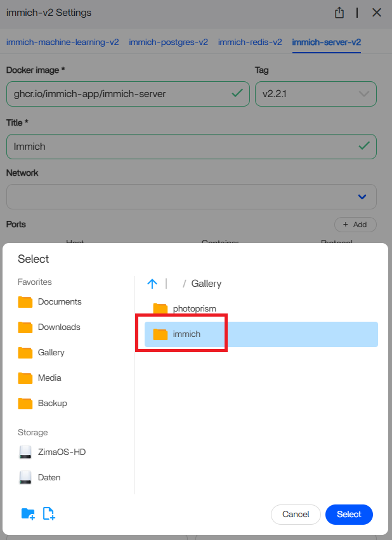Switch to immich-redis-v2 tab
392x540 pixels.
pyautogui.click(x=250, y=43)
